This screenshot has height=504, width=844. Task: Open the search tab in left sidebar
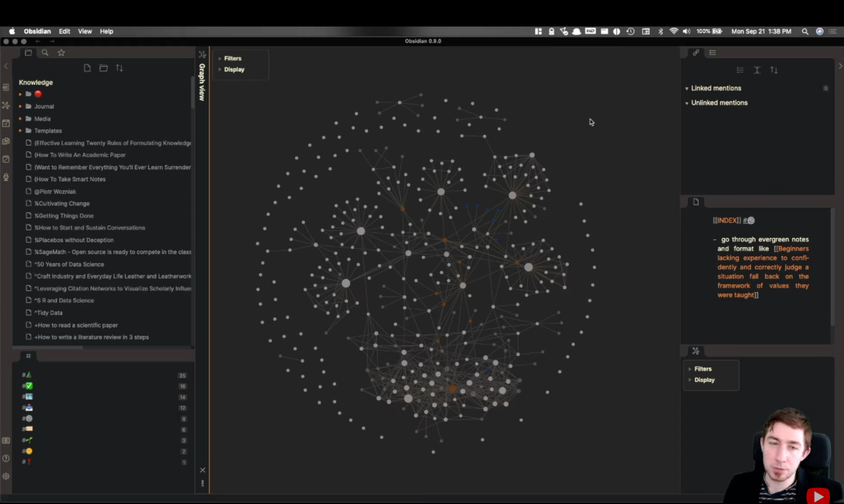click(45, 53)
